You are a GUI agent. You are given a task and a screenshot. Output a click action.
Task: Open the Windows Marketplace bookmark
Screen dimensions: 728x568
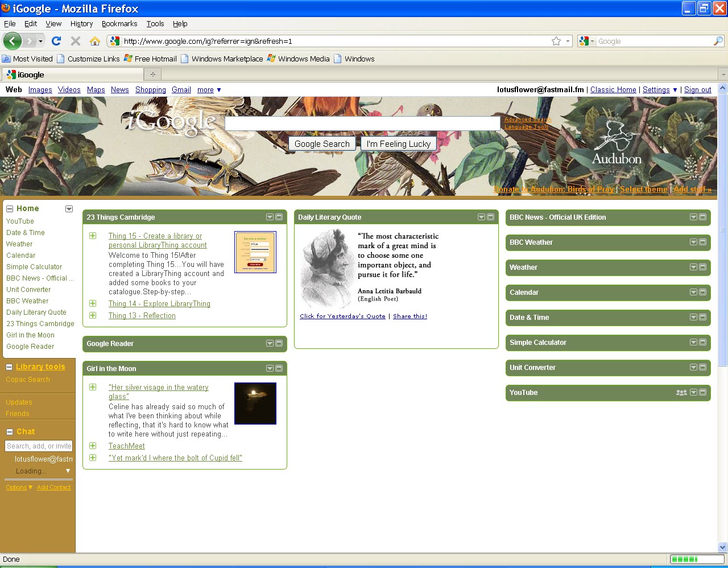pyautogui.click(x=222, y=59)
